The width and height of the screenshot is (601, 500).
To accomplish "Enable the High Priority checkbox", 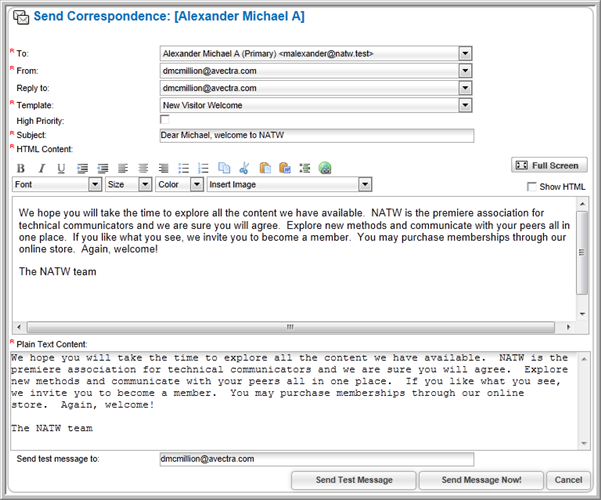I will click(164, 120).
